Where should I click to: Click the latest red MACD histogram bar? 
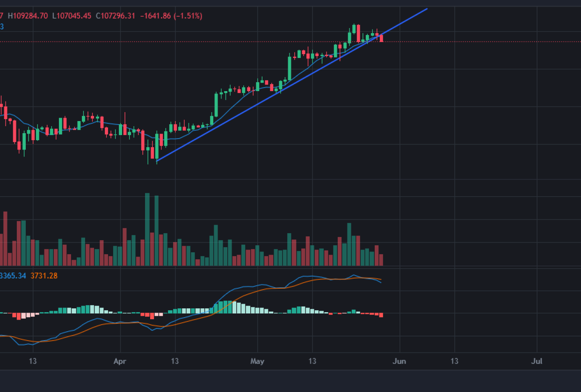[381, 315]
